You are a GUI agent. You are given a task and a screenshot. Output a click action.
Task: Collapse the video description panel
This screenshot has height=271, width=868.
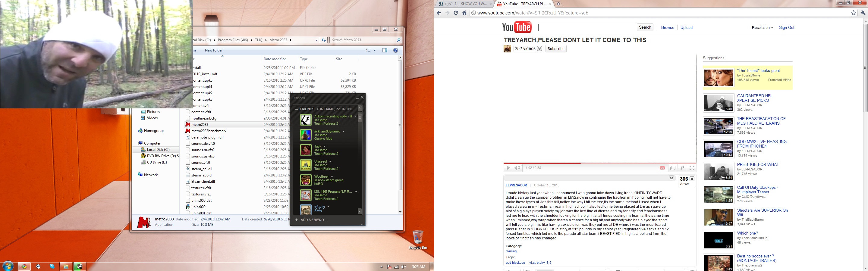671,178
